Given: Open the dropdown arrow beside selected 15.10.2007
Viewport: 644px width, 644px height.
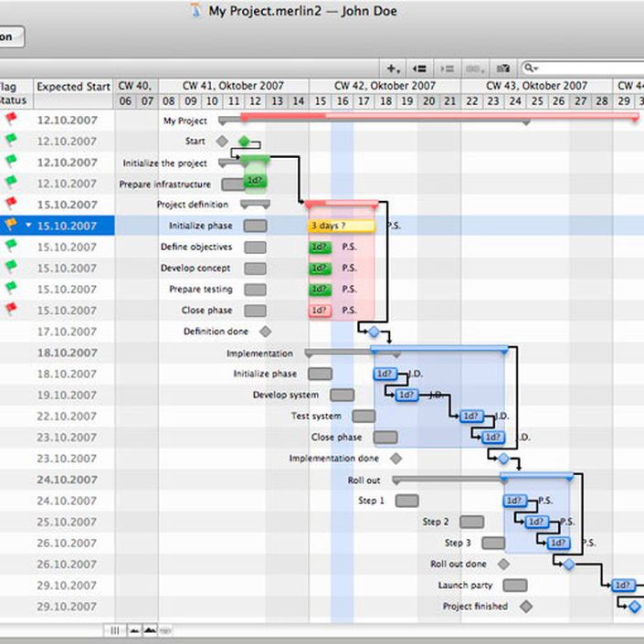Looking at the screenshot, I should coord(28,225).
